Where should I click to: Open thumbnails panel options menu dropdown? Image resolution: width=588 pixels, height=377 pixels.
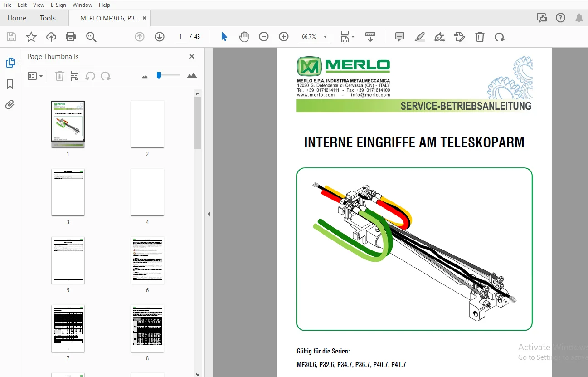pos(35,76)
